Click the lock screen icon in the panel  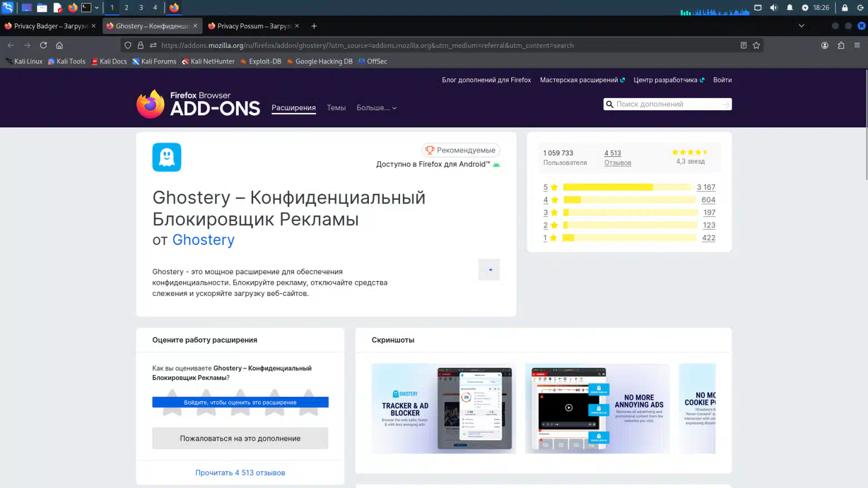[x=845, y=8]
